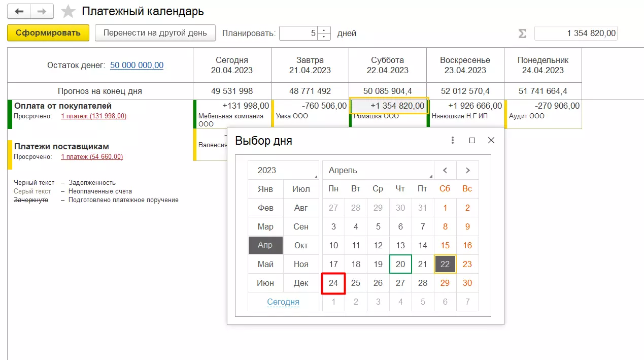
Task: Click the Платежи поставщикам row heading
Action: pos(61,146)
